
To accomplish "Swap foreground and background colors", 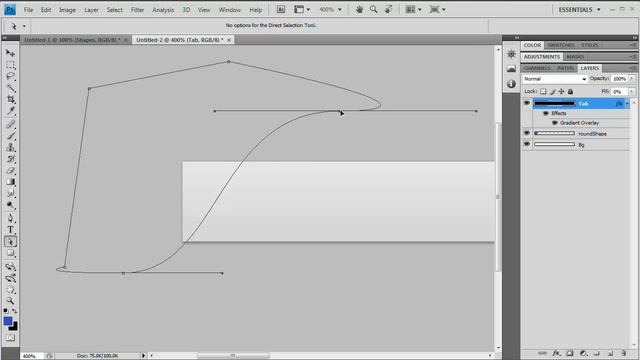I will [x=15, y=311].
